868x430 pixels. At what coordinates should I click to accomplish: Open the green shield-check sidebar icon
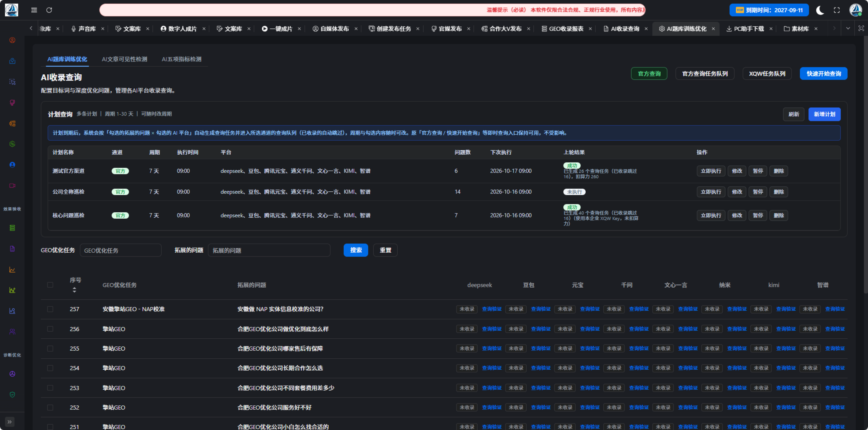pos(13,395)
